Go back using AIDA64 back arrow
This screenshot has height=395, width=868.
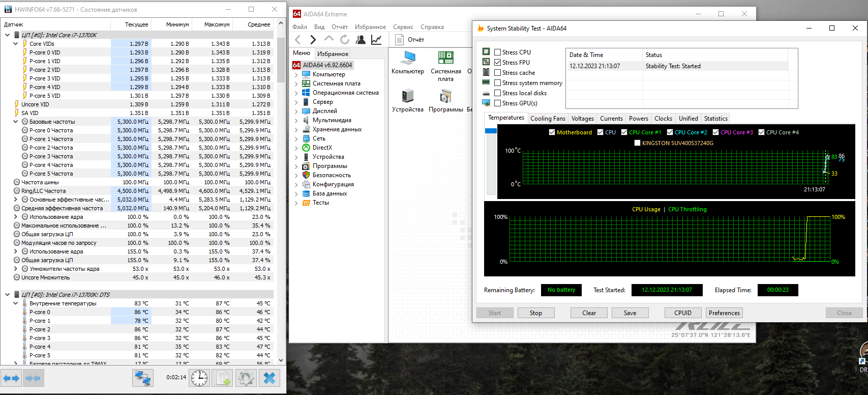click(x=298, y=40)
